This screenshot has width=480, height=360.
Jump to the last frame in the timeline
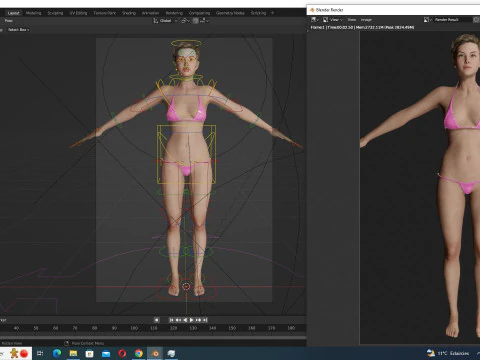(205, 320)
